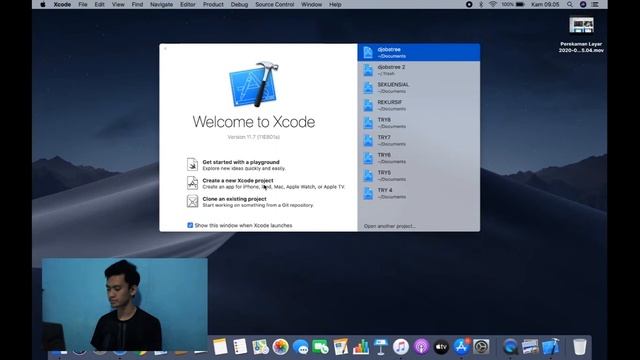Stop screen recording from menu bar icon
The width and height of the screenshot is (640, 360).
pos(469,4)
